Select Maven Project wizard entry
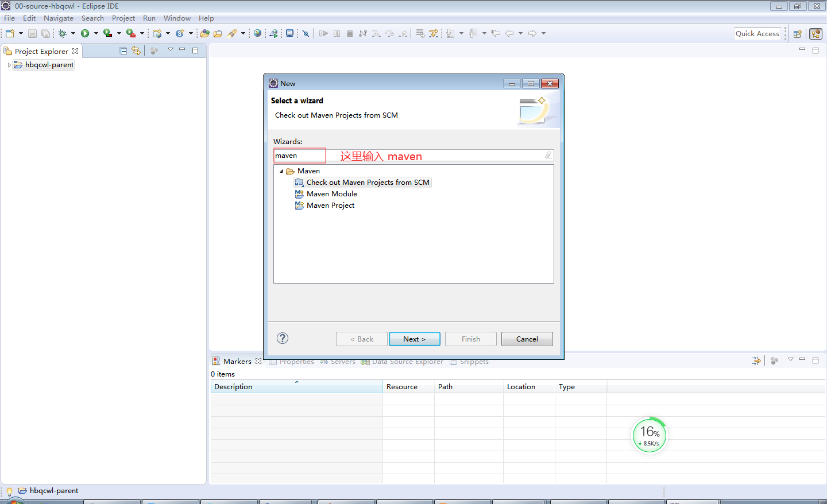The image size is (827, 504). point(324,206)
